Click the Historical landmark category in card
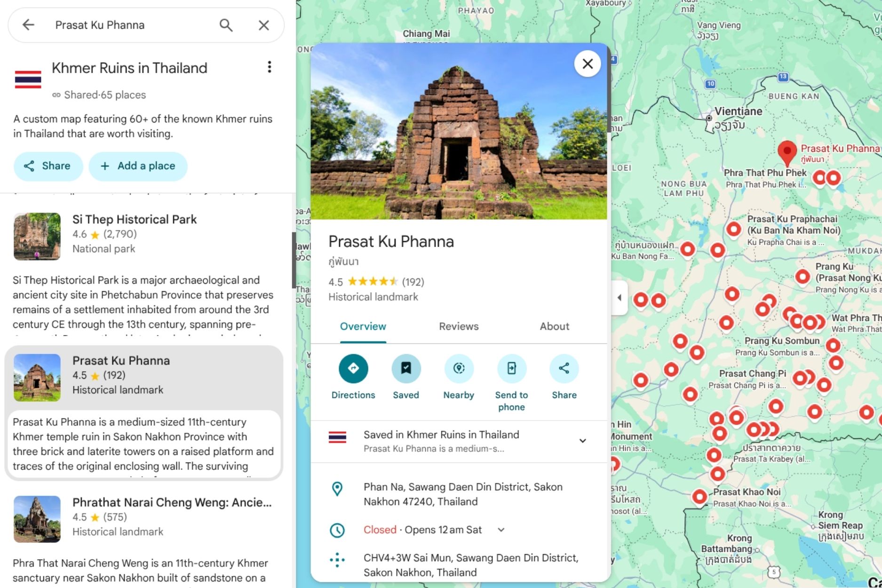882x588 pixels. 373,297
